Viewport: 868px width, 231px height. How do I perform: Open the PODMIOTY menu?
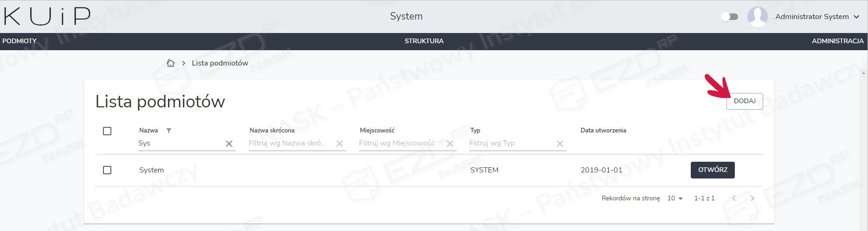click(19, 41)
